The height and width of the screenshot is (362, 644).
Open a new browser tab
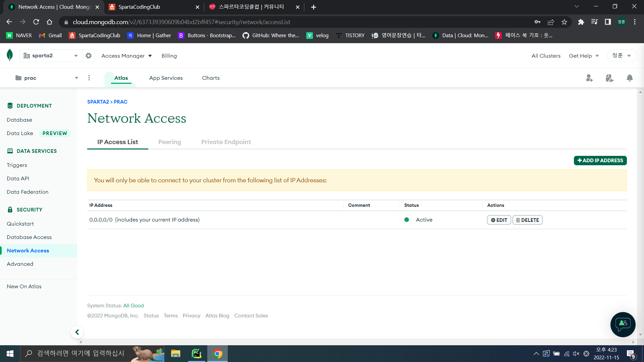(x=314, y=7)
